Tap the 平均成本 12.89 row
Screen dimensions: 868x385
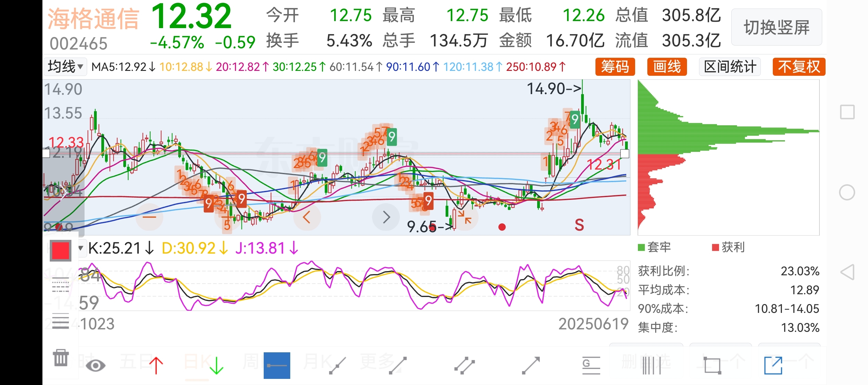[x=729, y=290]
